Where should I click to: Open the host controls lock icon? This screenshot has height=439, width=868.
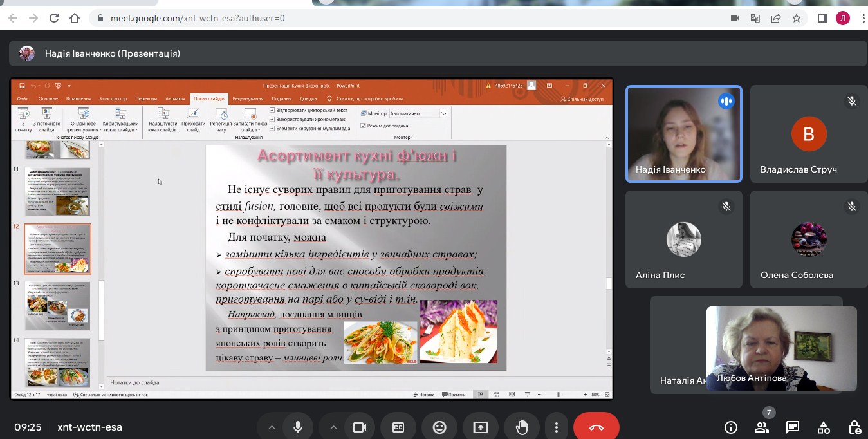point(854,427)
